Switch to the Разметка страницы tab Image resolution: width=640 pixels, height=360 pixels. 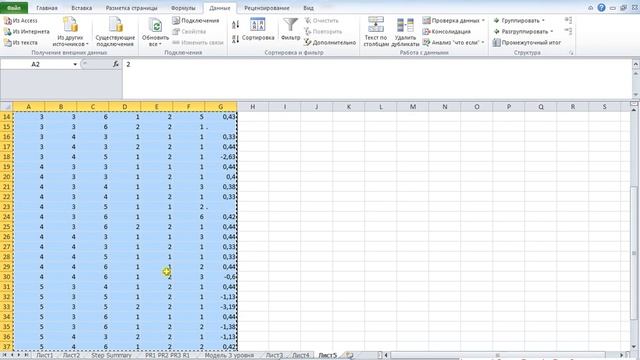(x=131, y=8)
